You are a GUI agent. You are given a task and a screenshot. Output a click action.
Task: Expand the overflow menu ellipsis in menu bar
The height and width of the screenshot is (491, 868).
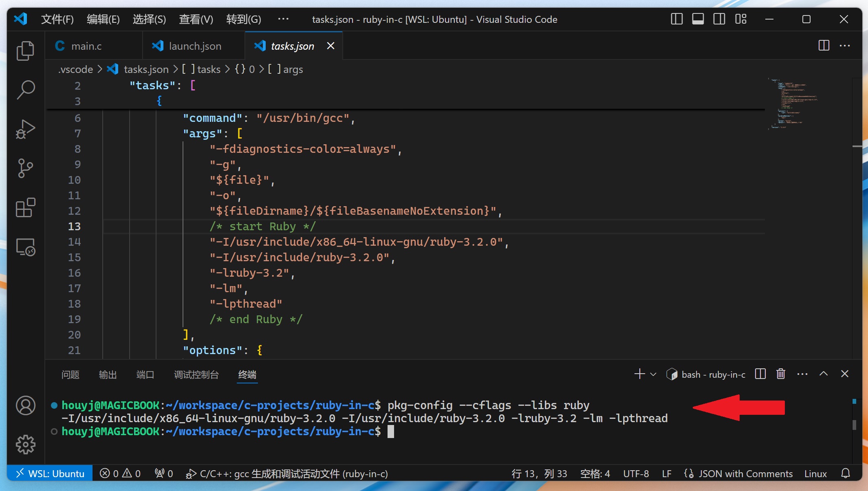coord(283,19)
